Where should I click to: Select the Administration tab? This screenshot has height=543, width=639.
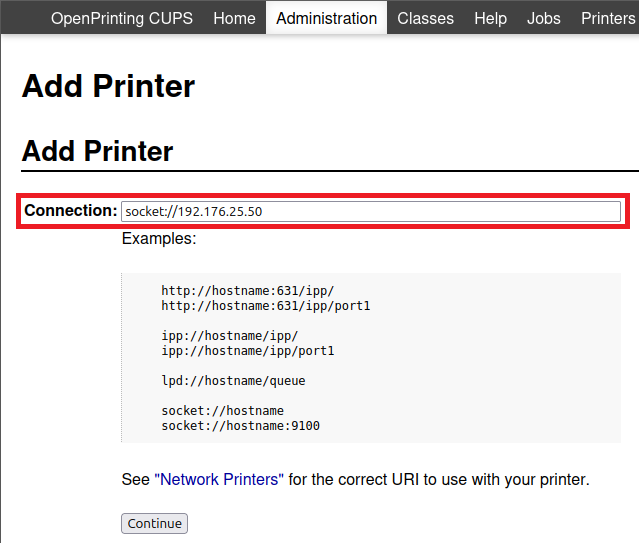click(326, 18)
